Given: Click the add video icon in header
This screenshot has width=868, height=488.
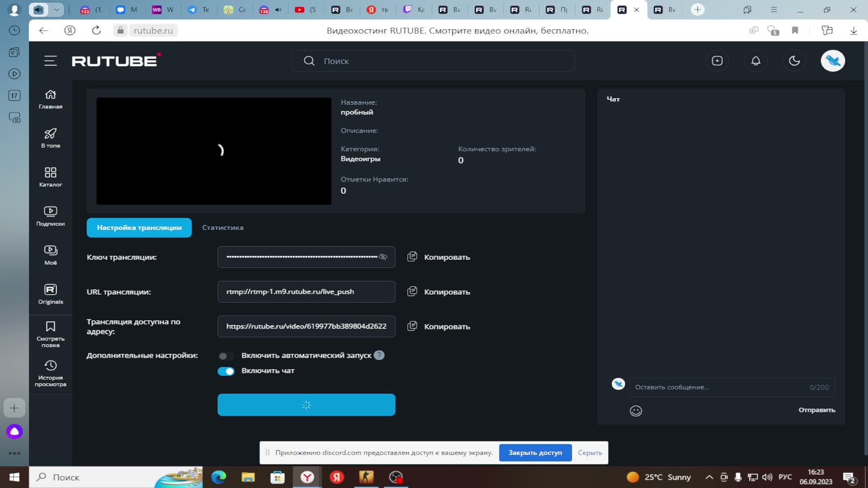Looking at the screenshot, I should [717, 61].
